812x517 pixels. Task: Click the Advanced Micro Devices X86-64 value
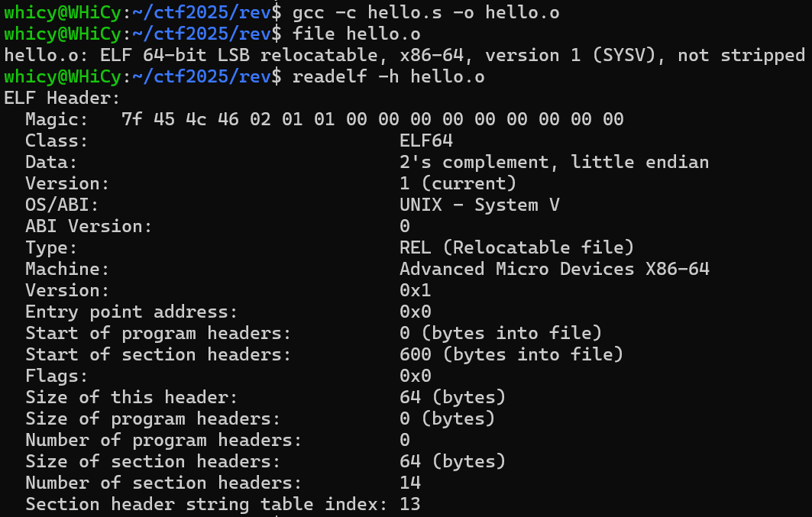[x=554, y=269]
